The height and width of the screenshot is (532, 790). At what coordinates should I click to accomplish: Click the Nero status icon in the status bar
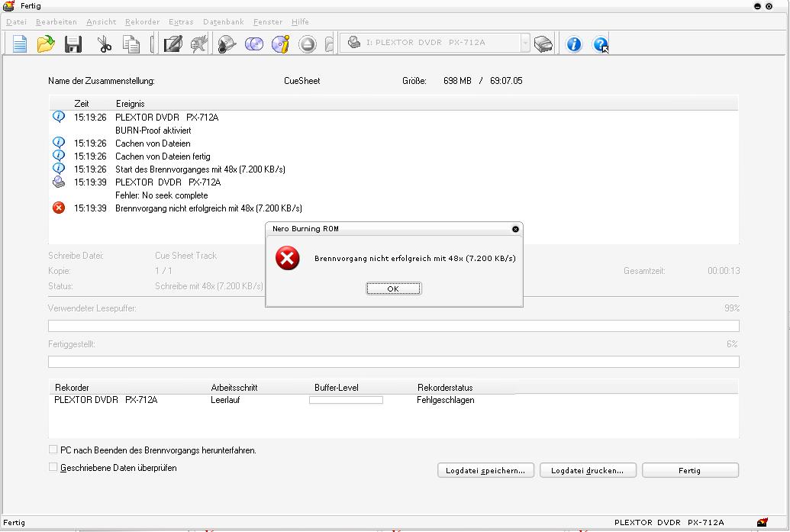tap(763, 522)
